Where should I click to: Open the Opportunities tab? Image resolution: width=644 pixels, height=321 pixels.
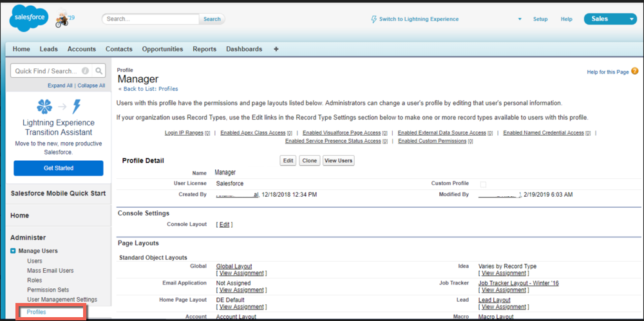pyautogui.click(x=163, y=49)
